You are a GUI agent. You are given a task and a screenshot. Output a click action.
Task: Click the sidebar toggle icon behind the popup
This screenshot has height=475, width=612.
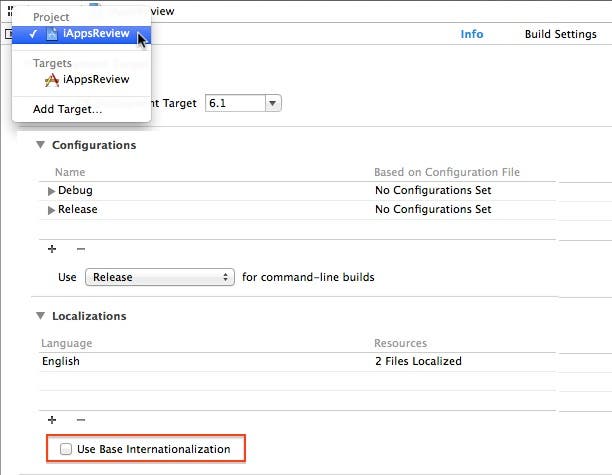coord(5,34)
